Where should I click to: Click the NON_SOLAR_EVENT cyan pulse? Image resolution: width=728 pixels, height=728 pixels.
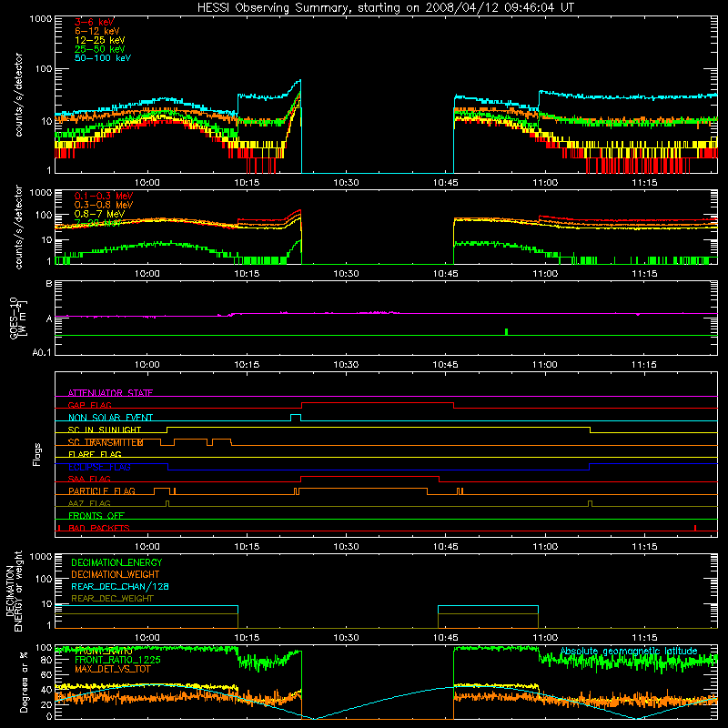pos(296,418)
